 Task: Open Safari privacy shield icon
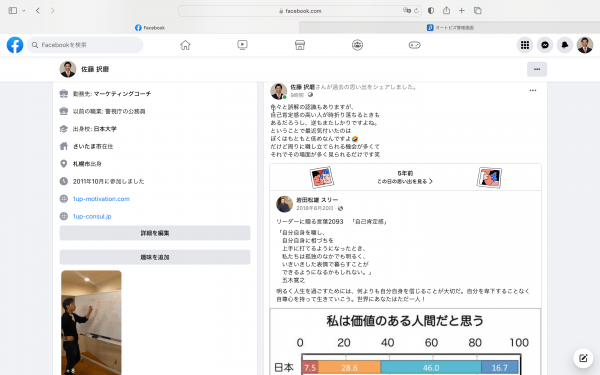pos(431,11)
